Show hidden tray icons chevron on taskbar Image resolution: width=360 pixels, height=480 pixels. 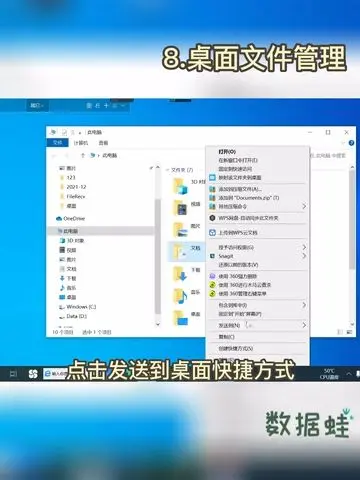[349, 374]
